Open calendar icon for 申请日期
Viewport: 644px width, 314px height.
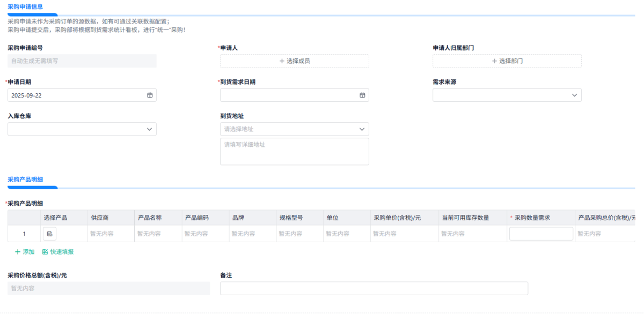pos(150,95)
